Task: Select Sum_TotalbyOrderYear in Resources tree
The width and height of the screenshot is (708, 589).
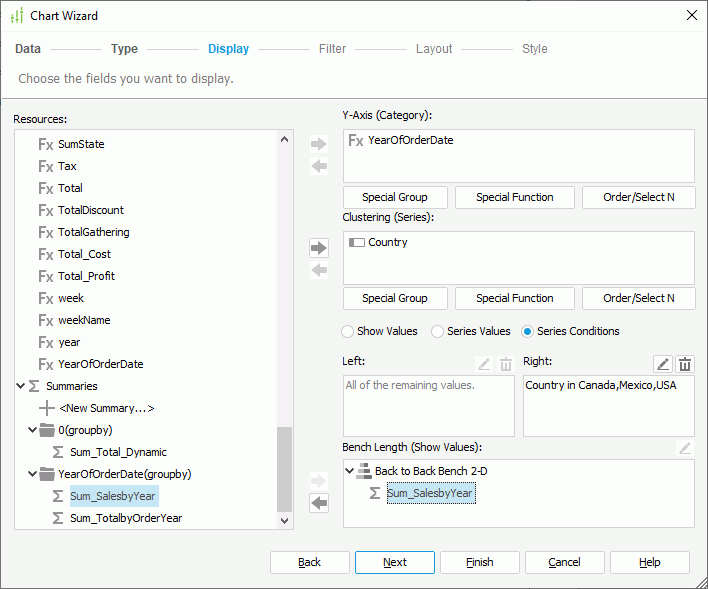Action: click(x=126, y=518)
